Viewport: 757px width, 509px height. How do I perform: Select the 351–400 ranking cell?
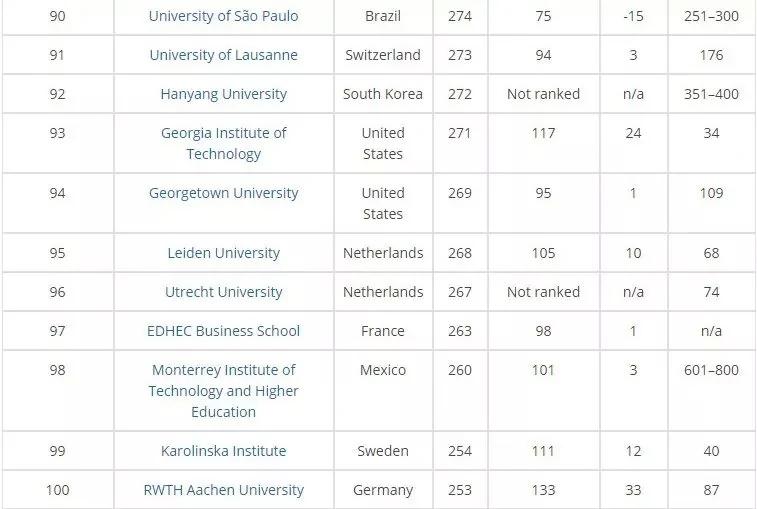711,94
